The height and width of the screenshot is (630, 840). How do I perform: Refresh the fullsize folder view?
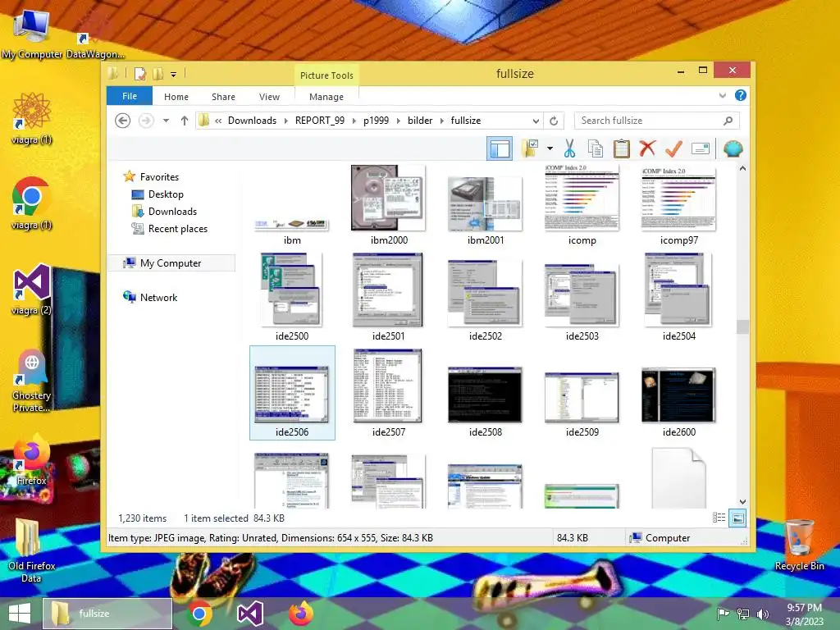pyautogui.click(x=554, y=121)
